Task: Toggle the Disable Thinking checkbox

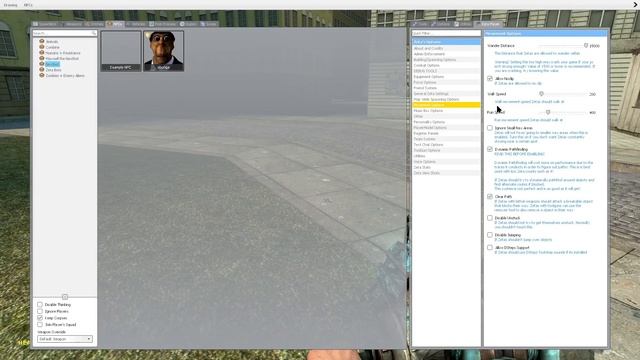Action: point(40,304)
